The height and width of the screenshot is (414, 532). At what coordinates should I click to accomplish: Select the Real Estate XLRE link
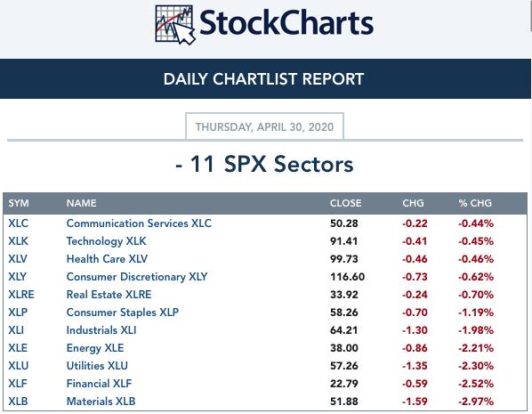click(109, 295)
